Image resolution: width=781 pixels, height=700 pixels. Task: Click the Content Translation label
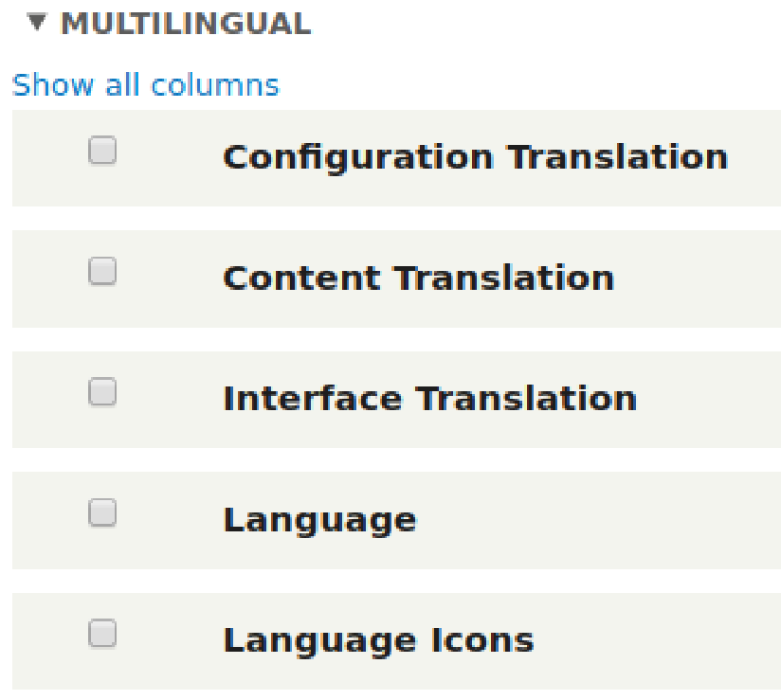click(x=418, y=278)
